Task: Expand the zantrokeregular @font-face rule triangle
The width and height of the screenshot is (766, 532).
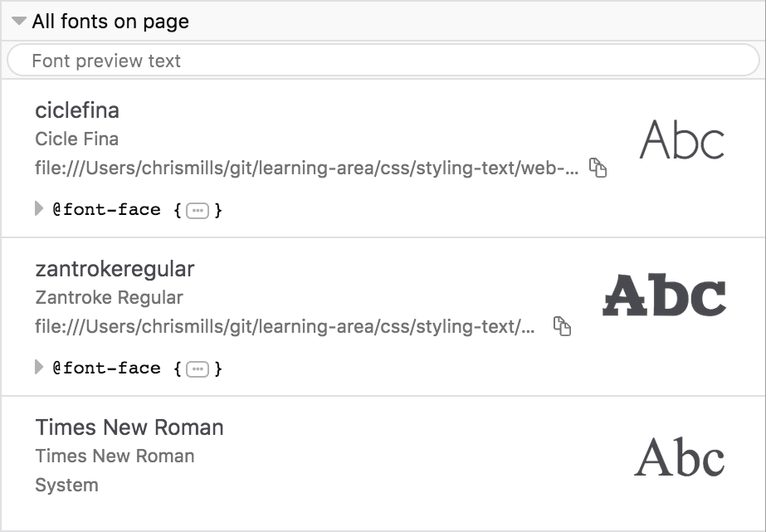Action: (x=39, y=367)
